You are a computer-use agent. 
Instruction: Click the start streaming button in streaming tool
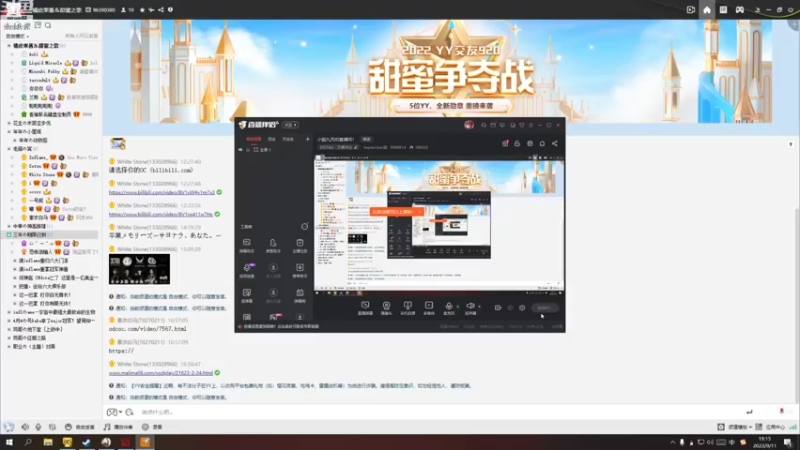(544, 308)
